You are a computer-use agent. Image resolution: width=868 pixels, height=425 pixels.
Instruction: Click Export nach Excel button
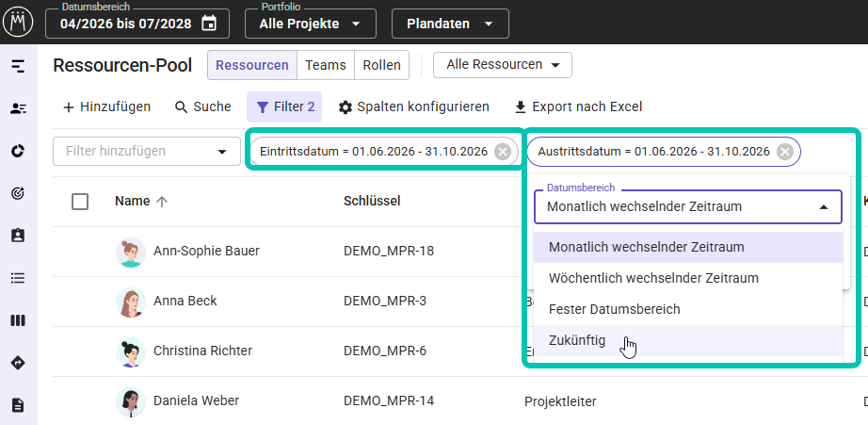[578, 106]
